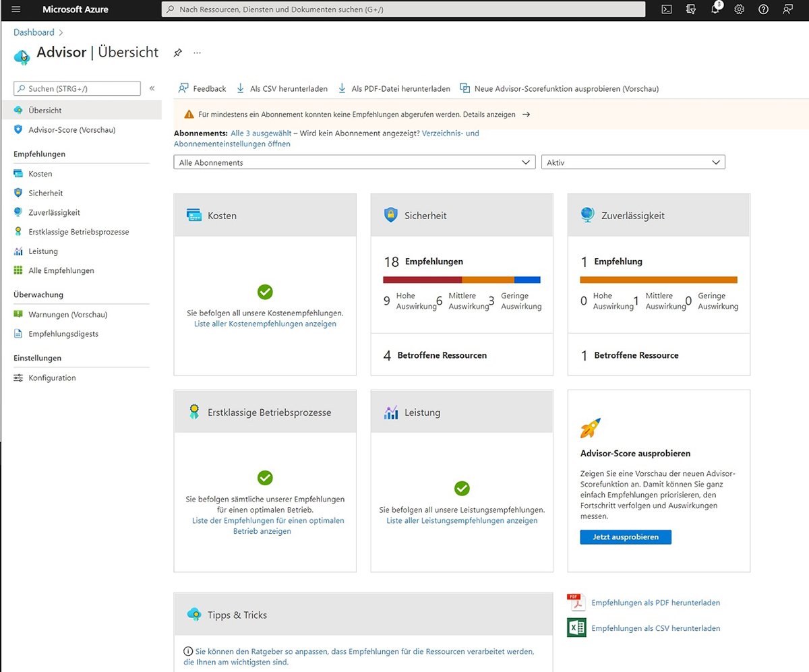809x672 pixels.
Task: Click the arrow after Details anzeigen
Action: 527,115
